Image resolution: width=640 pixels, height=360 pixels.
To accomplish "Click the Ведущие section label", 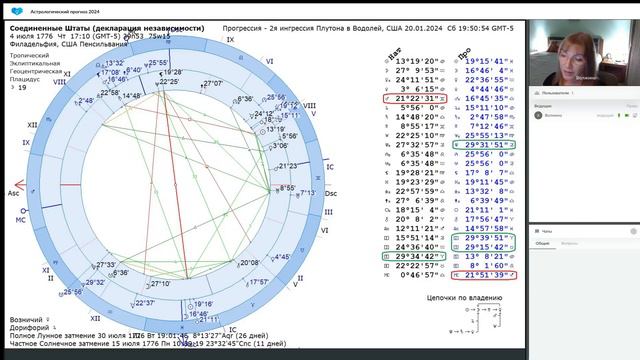I will 543,106.
